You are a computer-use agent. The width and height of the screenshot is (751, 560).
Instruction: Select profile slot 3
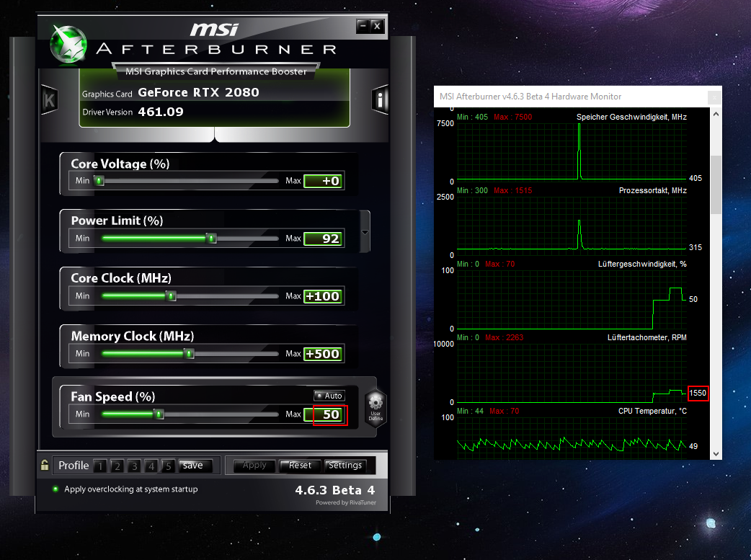coord(135,466)
